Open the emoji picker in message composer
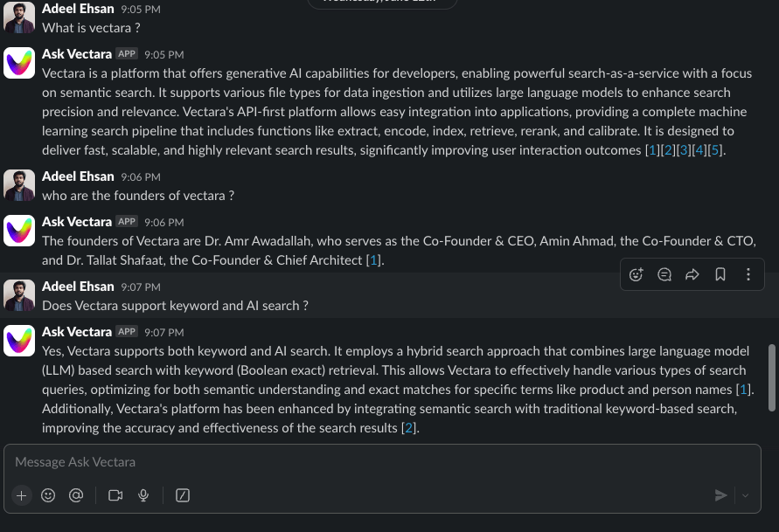This screenshot has width=779, height=532. point(48,495)
